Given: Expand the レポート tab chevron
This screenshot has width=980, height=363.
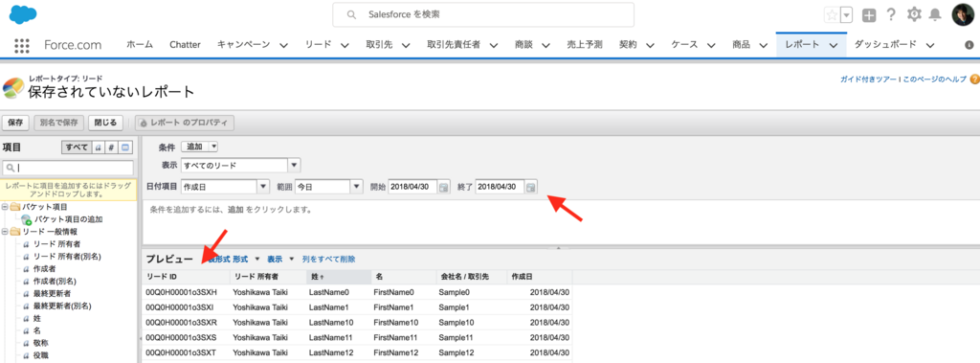Looking at the screenshot, I should pyautogui.click(x=834, y=45).
